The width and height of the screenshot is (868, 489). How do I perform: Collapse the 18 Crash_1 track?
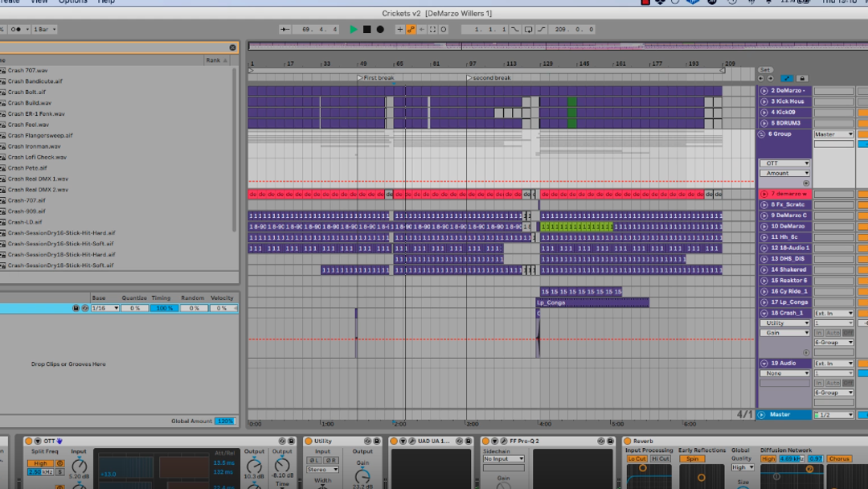tap(764, 313)
